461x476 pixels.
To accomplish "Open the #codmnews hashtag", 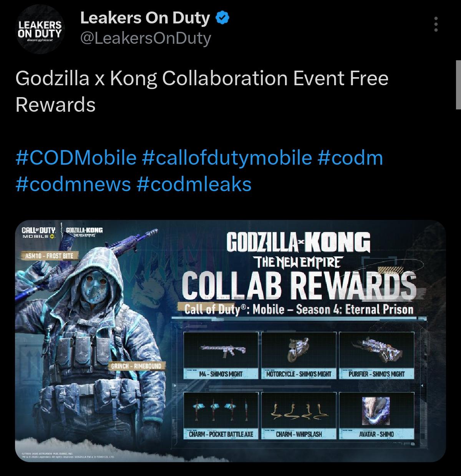I will [x=73, y=184].
